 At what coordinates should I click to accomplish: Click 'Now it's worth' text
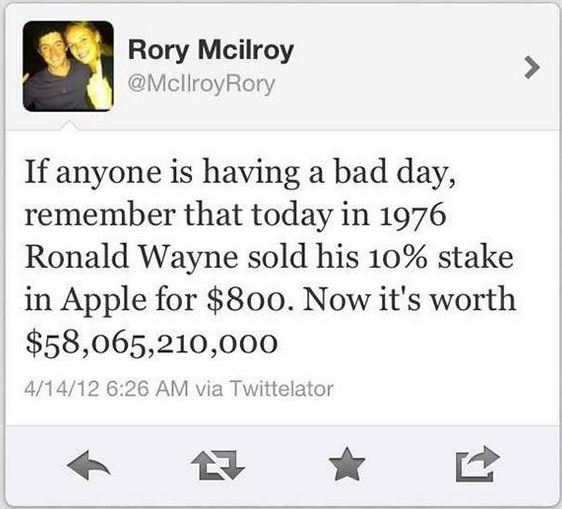pos(409,299)
